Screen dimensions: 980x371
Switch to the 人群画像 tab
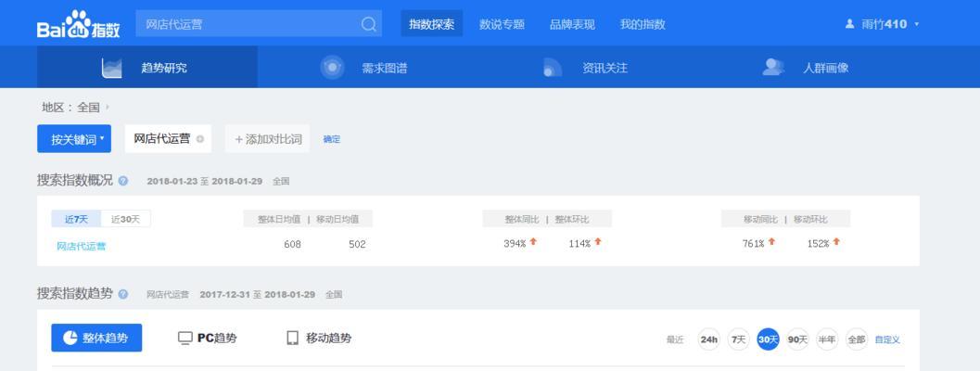808,67
